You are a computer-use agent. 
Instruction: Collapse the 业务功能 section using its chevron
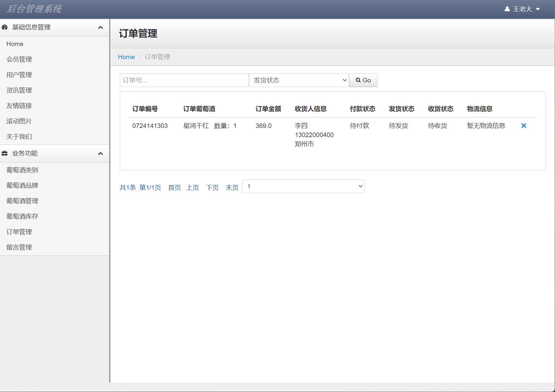pyautogui.click(x=101, y=153)
